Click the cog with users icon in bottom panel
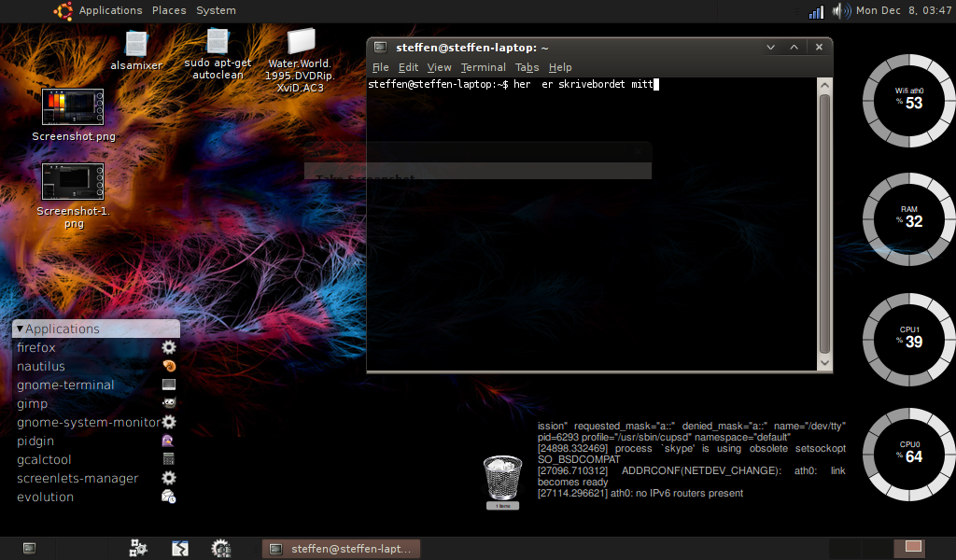 (x=220, y=549)
